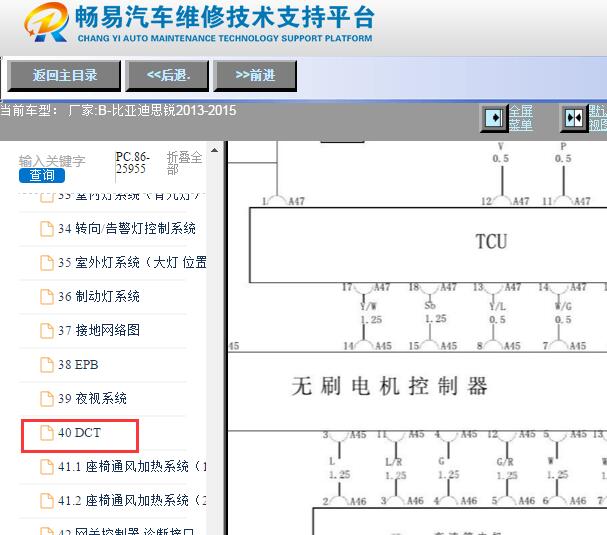Click the document icon beside 41.2
Viewport: 607px width, 535px height.
tap(47, 501)
